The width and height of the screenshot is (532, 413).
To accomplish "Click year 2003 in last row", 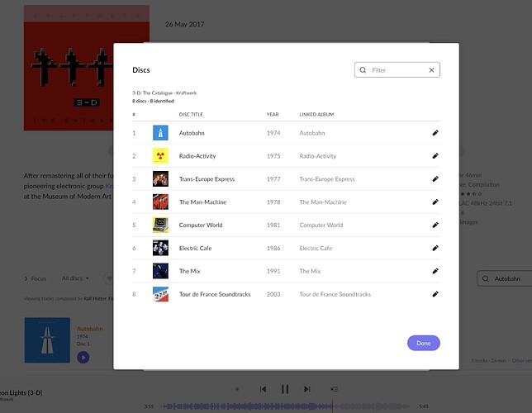I will click(x=273, y=294).
